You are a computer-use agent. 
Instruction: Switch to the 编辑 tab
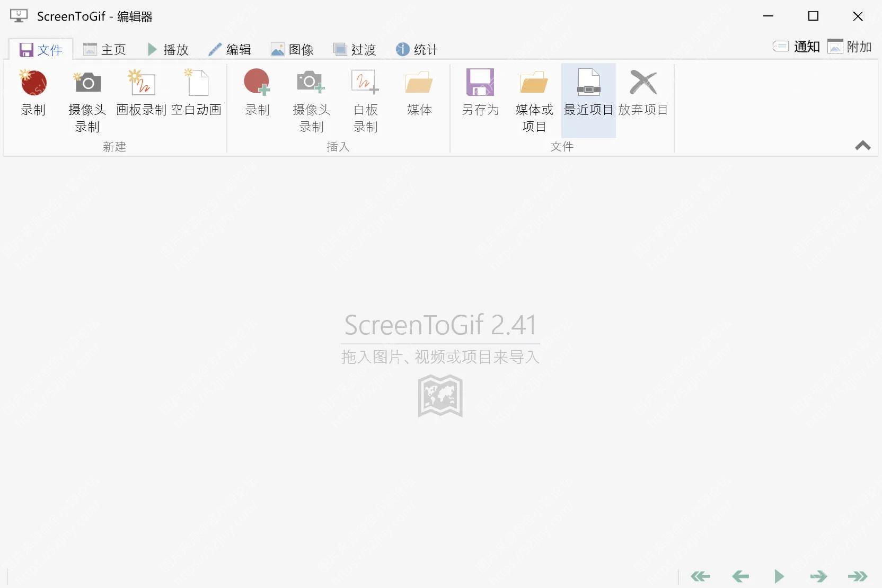[231, 49]
